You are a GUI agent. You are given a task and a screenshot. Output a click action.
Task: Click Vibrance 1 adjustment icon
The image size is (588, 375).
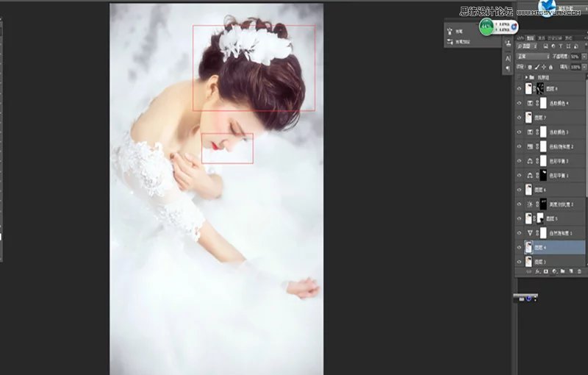coord(530,233)
